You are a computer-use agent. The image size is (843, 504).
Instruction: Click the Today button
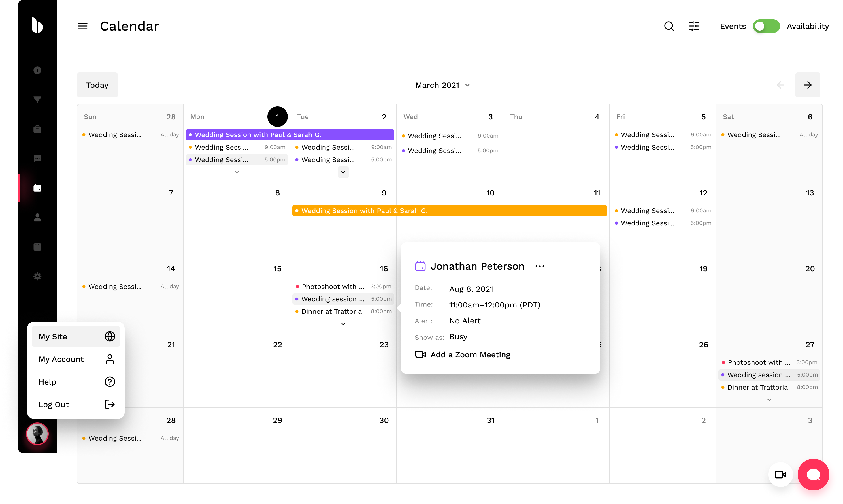pyautogui.click(x=97, y=85)
